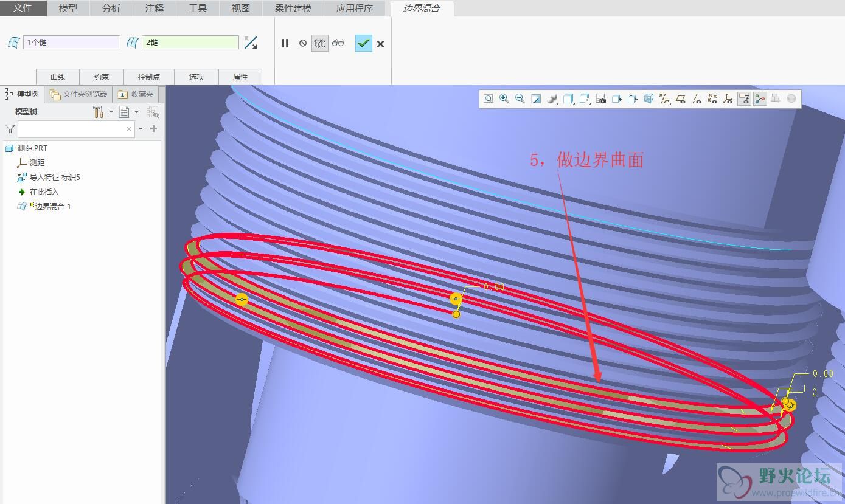The image size is (845, 504).
Task: Click the filter funnel icon
Action: [x=10, y=129]
